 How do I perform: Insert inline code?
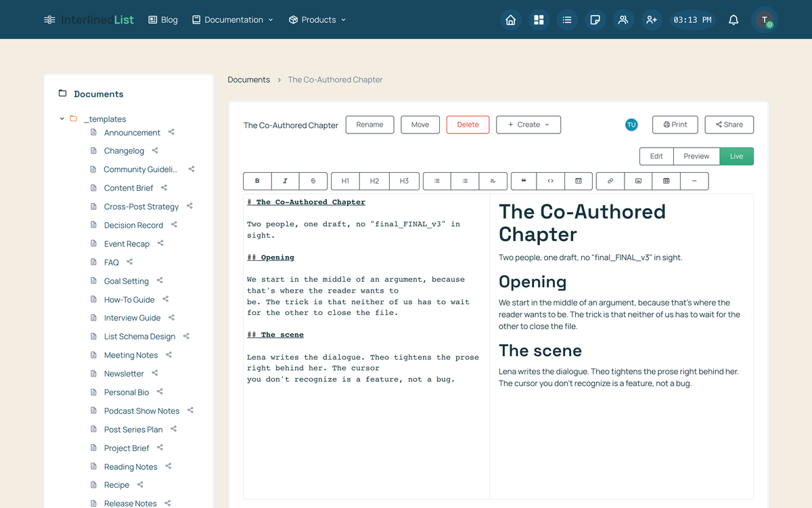(550, 181)
